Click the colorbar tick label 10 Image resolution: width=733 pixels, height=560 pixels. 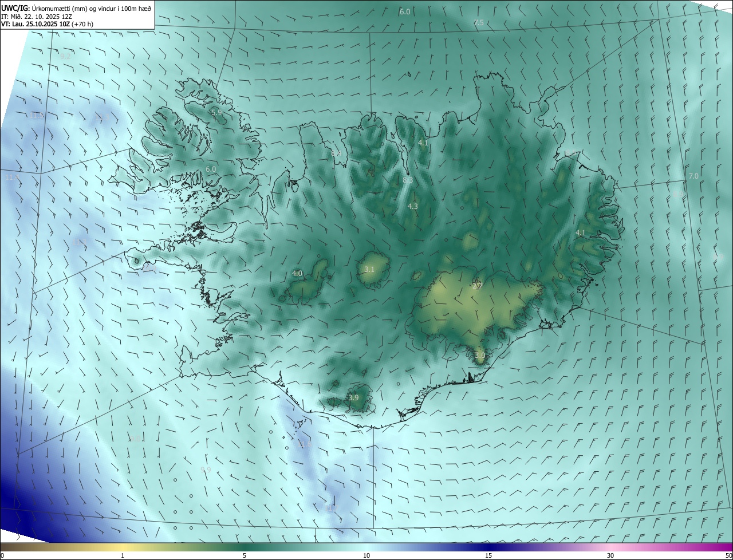(366, 555)
